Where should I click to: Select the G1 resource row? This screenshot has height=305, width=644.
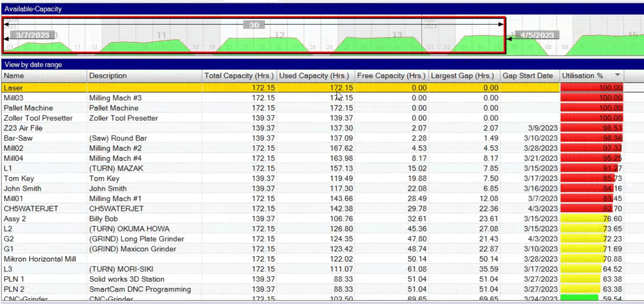[x=322, y=249]
